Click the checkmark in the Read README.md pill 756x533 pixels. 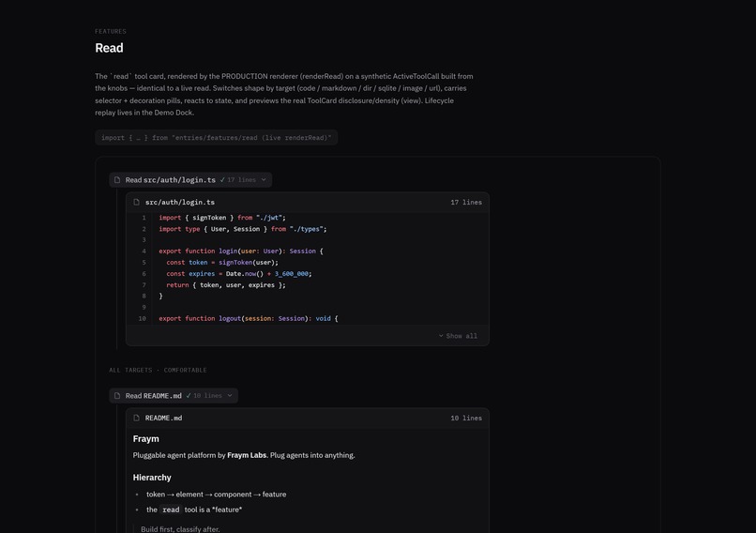tap(189, 396)
